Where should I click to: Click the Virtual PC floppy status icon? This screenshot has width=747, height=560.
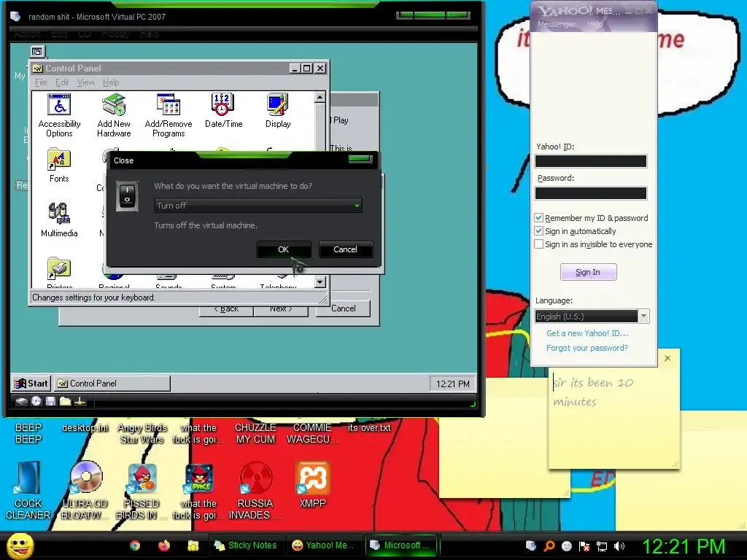[50, 402]
